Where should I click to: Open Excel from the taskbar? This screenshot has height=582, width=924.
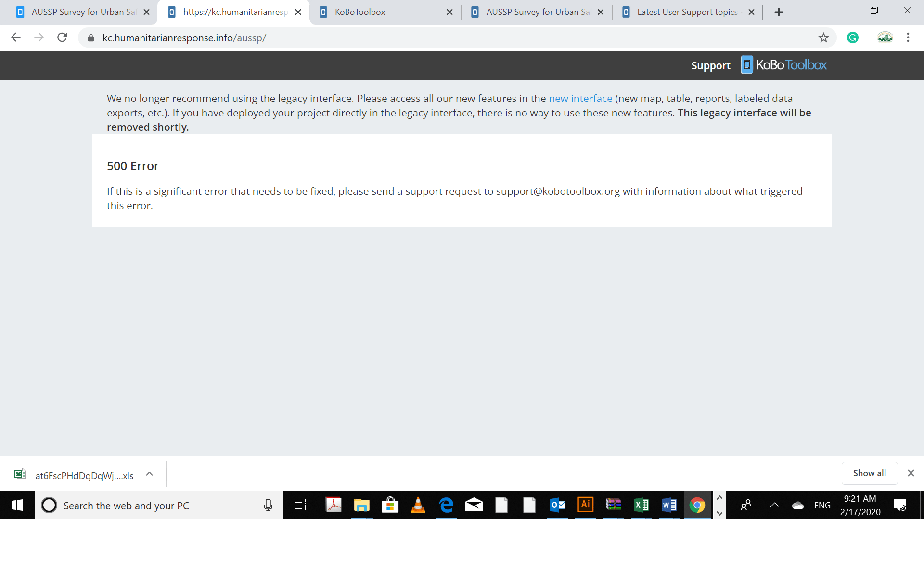(641, 505)
